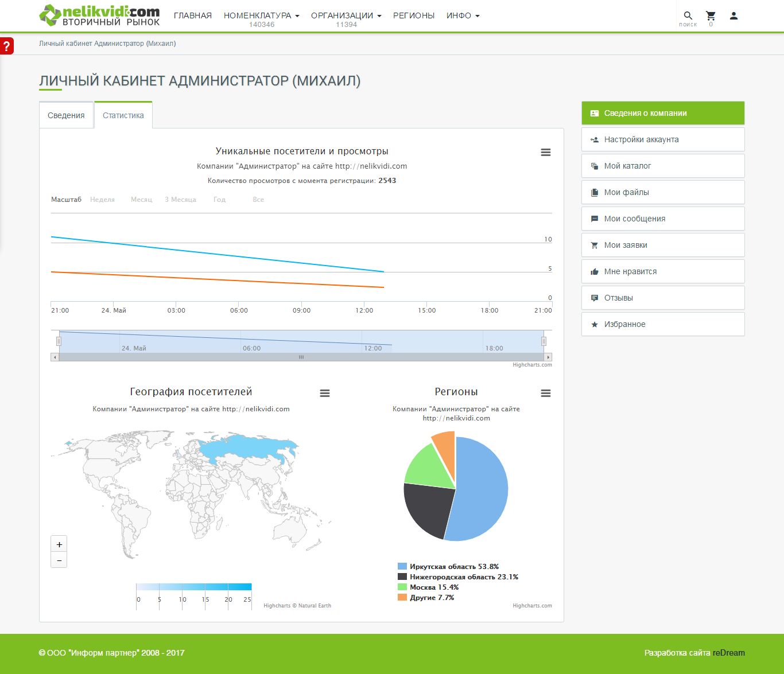Toggle Иркутская область legend item

pos(448,567)
